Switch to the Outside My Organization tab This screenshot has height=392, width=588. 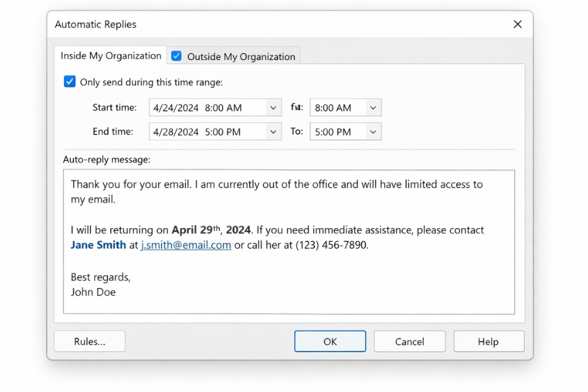pyautogui.click(x=240, y=56)
